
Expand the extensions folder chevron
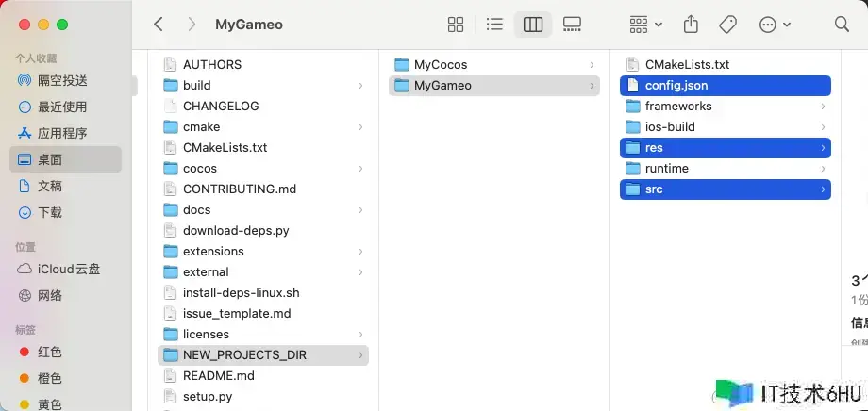coord(361,251)
